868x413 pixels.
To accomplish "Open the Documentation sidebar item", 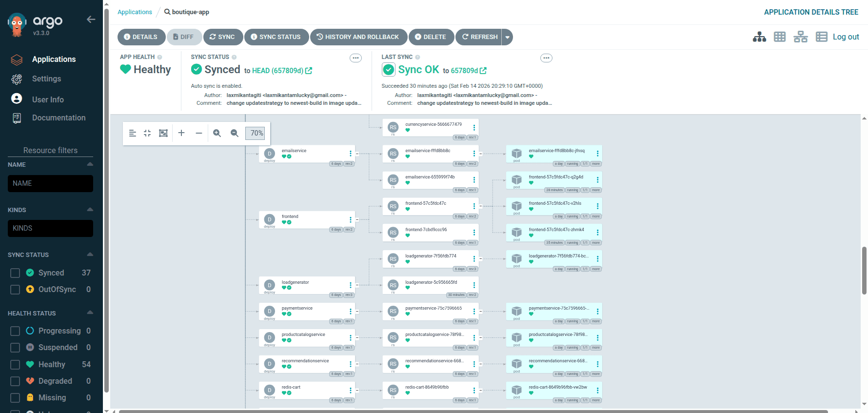I will [x=59, y=118].
